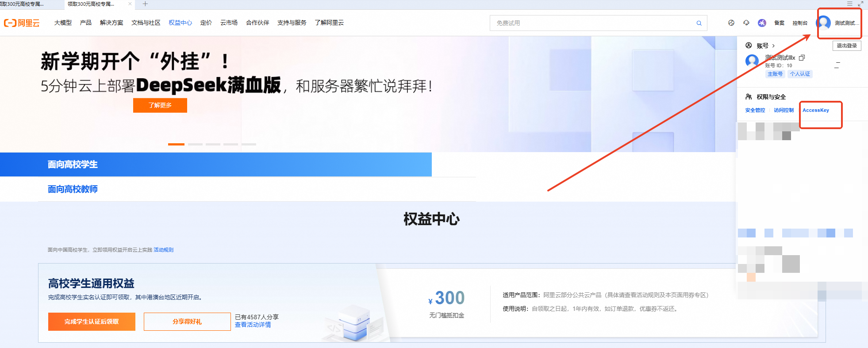Close the active 领取300元 browser tab
This screenshot has height=348, width=868.
[x=130, y=4]
